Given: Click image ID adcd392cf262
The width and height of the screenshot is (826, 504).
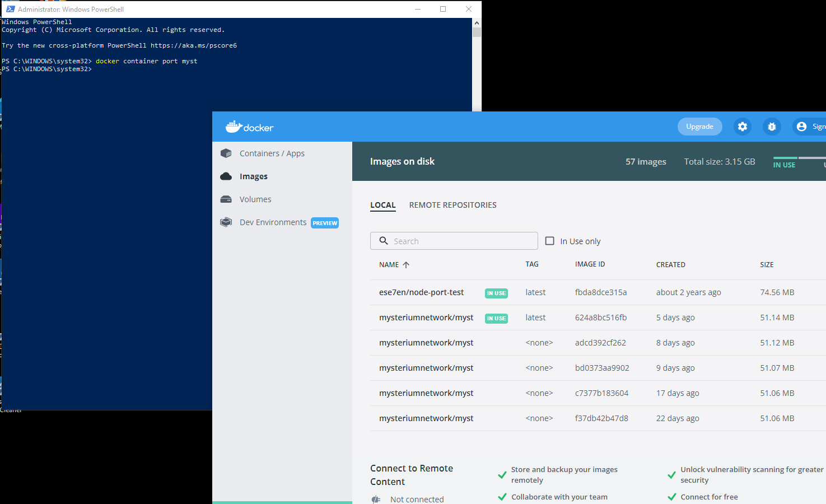Looking at the screenshot, I should 600,343.
